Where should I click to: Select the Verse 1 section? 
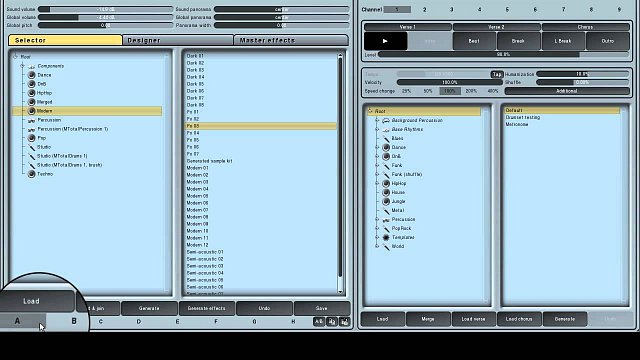click(408, 27)
